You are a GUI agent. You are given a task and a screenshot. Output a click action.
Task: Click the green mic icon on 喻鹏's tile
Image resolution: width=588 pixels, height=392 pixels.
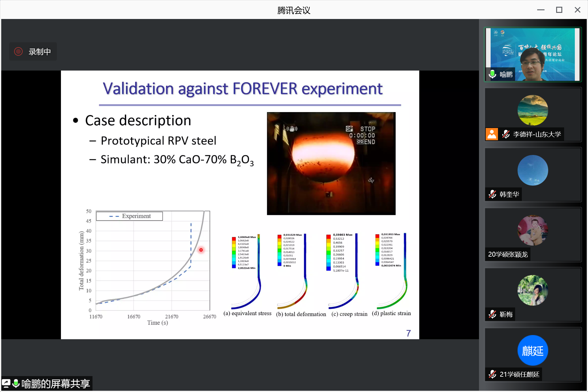[x=492, y=74]
